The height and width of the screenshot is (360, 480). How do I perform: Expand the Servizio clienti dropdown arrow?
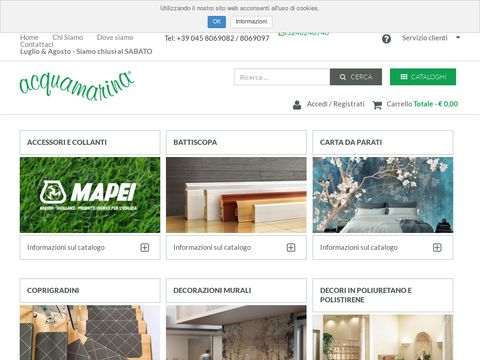tap(458, 37)
